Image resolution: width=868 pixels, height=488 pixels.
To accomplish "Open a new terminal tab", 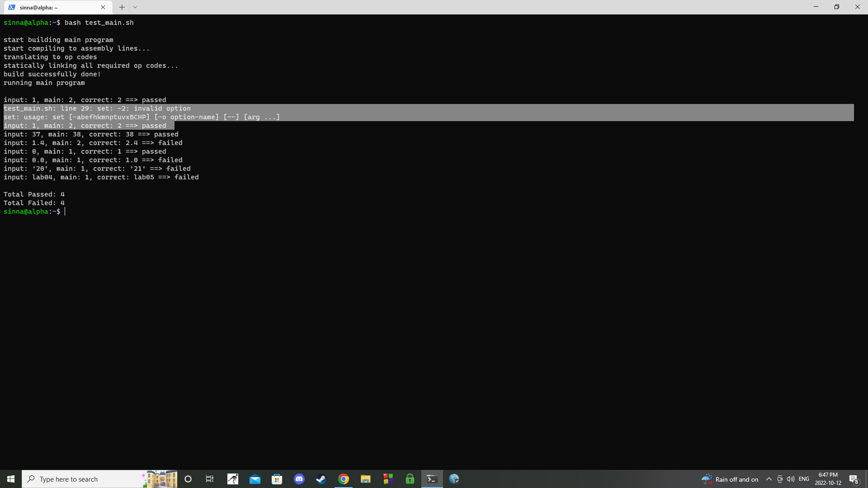I will click(x=122, y=7).
